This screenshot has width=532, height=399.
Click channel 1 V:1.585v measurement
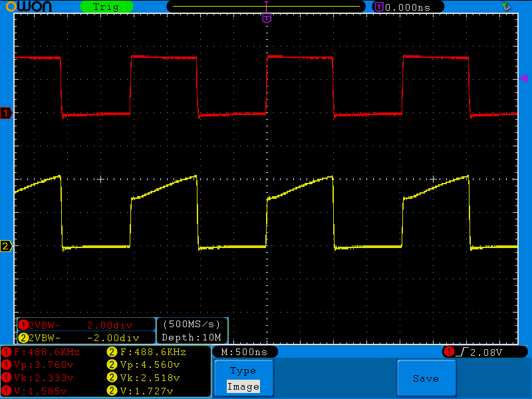click(x=35, y=391)
